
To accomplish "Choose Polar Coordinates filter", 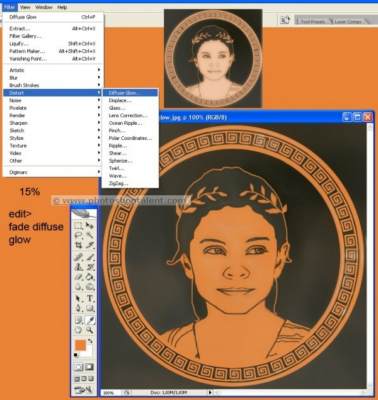I will pos(130,138).
